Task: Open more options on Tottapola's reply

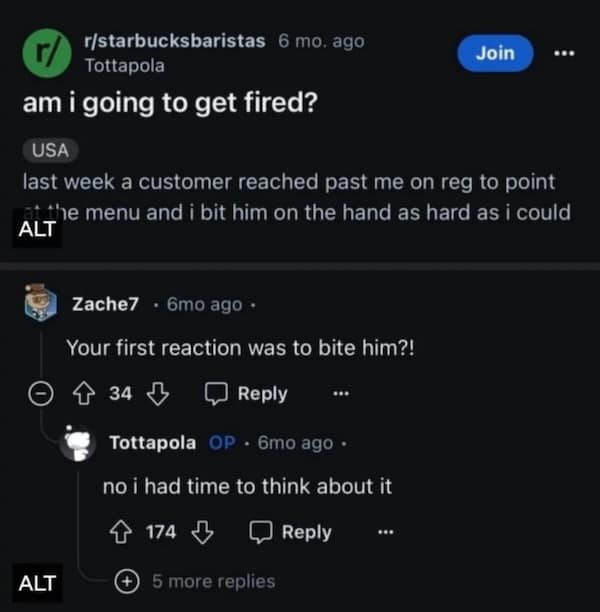Action: (383, 533)
